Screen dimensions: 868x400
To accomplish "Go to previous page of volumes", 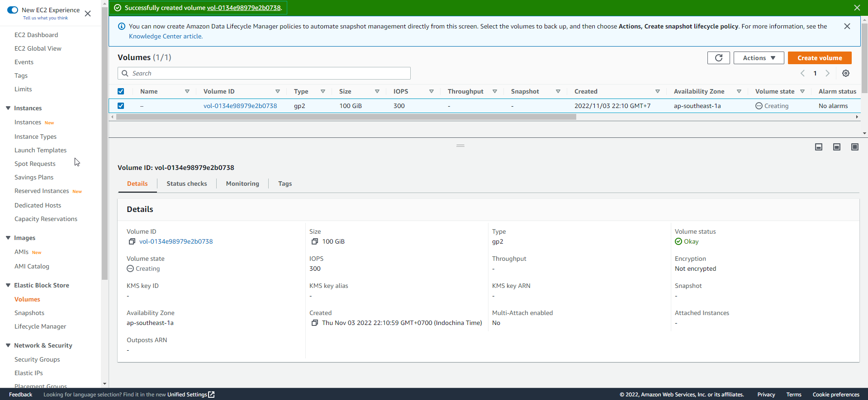I will (803, 73).
